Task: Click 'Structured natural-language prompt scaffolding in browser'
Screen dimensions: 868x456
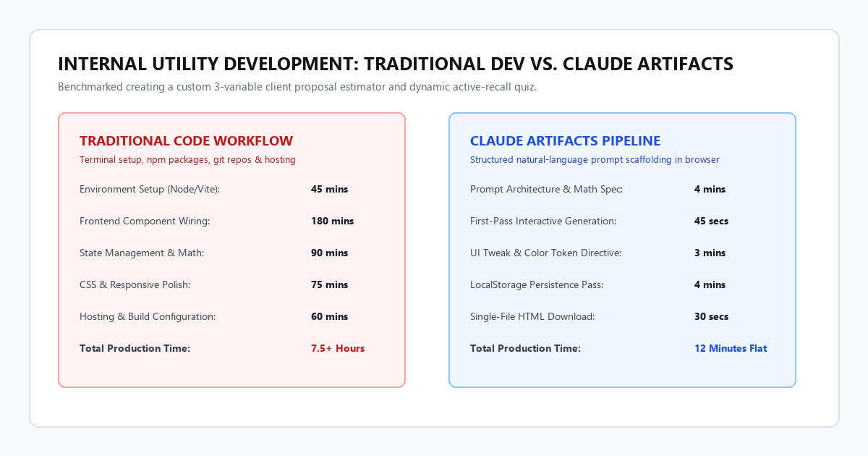Action: 595,159
